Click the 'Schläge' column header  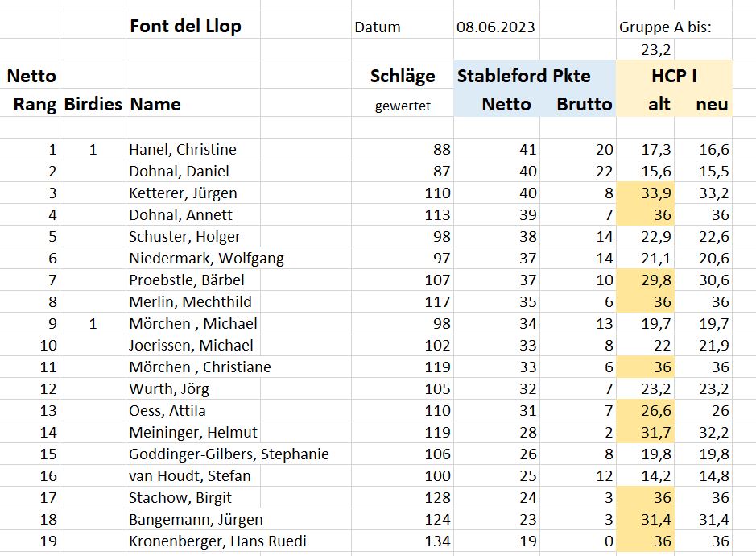[403, 76]
